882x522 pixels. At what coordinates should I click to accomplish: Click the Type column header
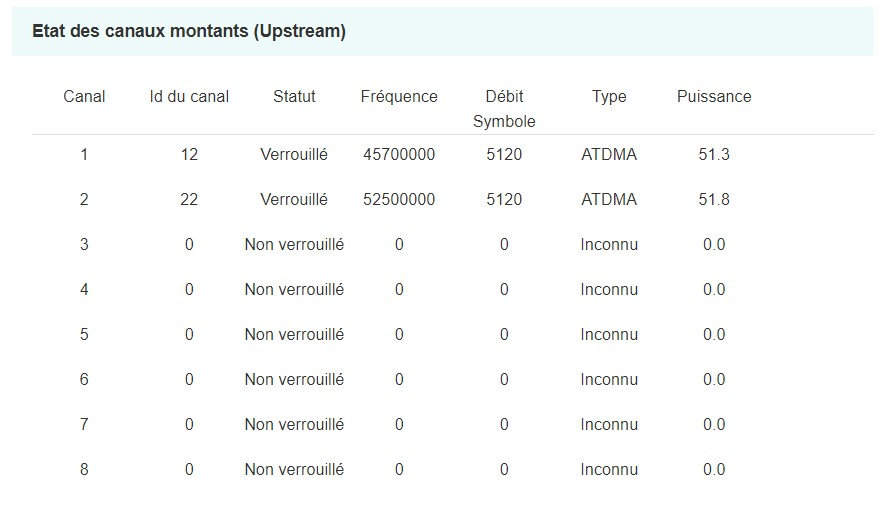tap(609, 97)
